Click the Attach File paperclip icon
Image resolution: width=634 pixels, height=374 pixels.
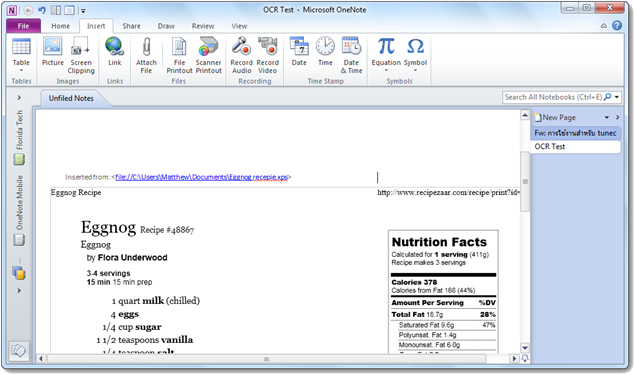tap(146, 47)
